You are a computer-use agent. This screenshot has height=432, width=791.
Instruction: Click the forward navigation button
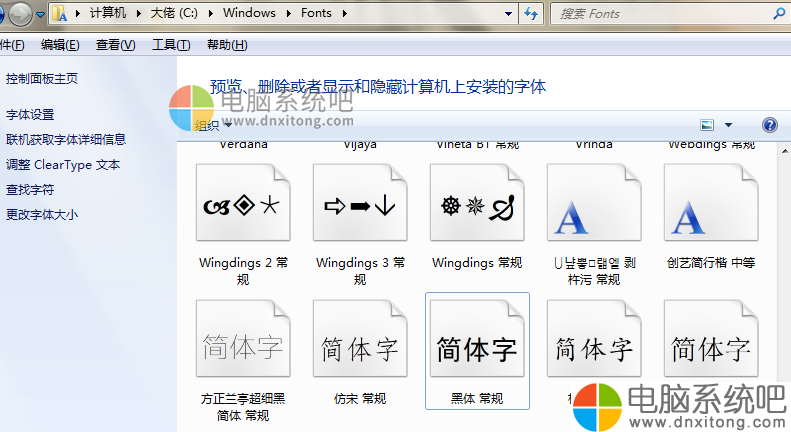pyautogui.click(x=20, y=14)
